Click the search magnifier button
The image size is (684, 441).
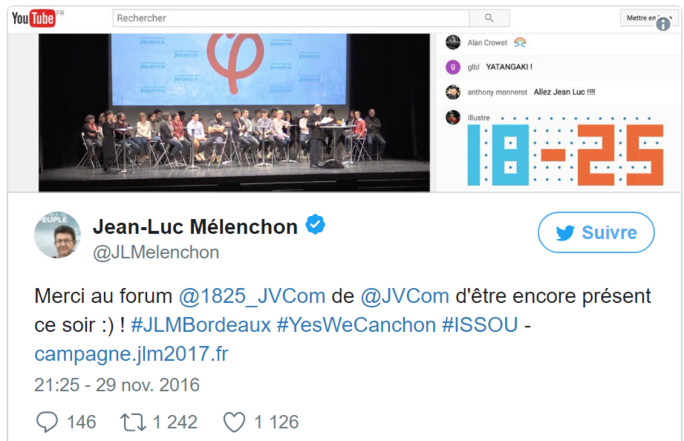pyautogui.click(x=488, y=18)
